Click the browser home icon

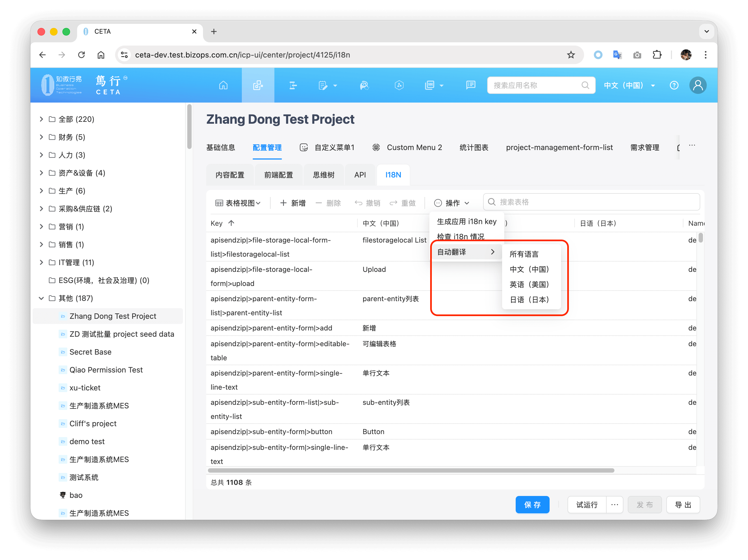pos(101,55)
